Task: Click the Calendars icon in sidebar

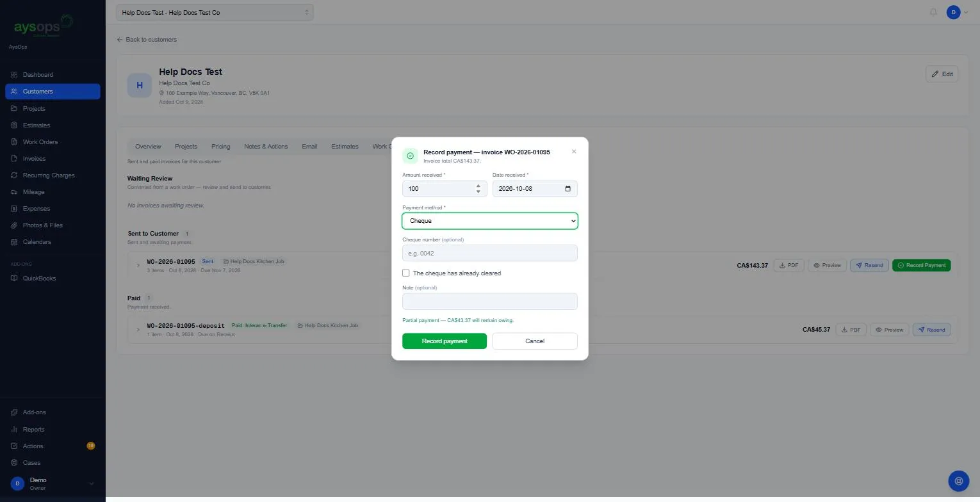Action: pos(14,242)
